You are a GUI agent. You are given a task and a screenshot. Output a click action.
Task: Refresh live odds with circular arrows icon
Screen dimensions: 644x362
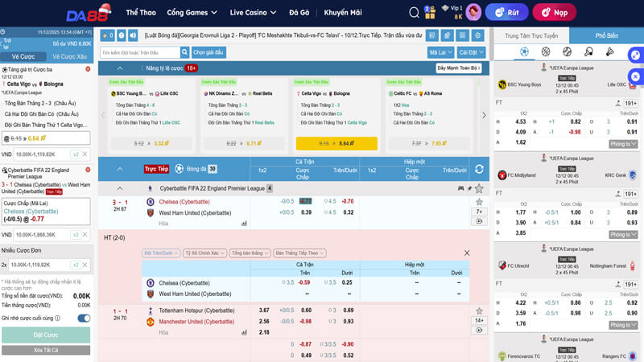[x=479, y=169]
